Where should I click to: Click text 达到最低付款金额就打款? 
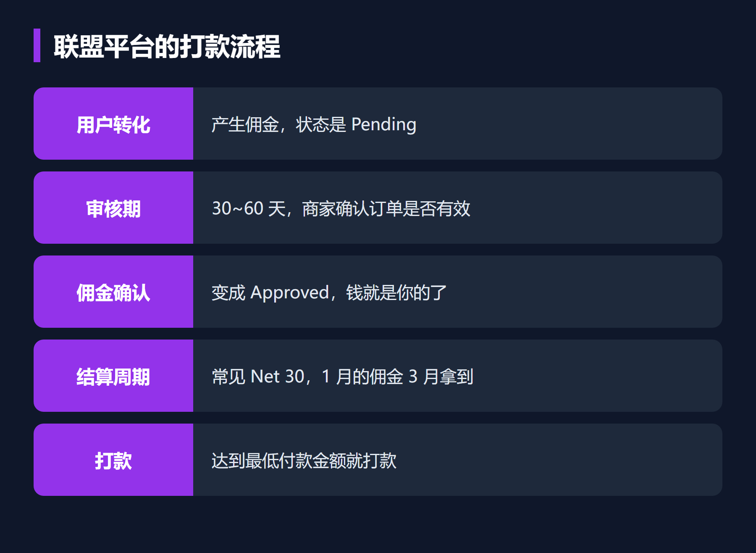click(304, 461)
